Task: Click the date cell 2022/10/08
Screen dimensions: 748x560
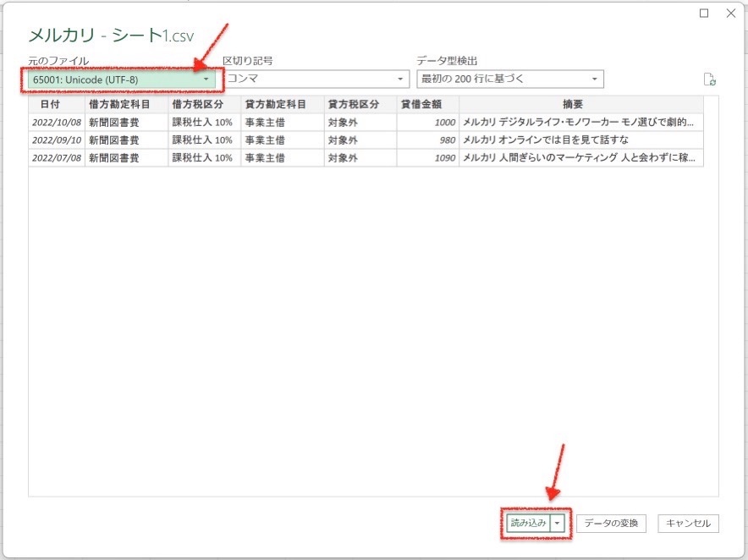Action: click(x=57, y=122)
